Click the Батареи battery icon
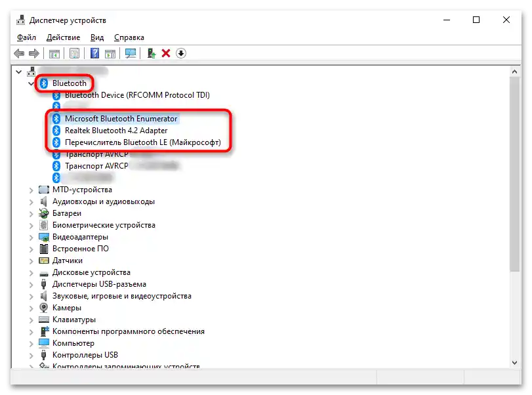This screenshot has width=532, height=395. click(43, 213)
